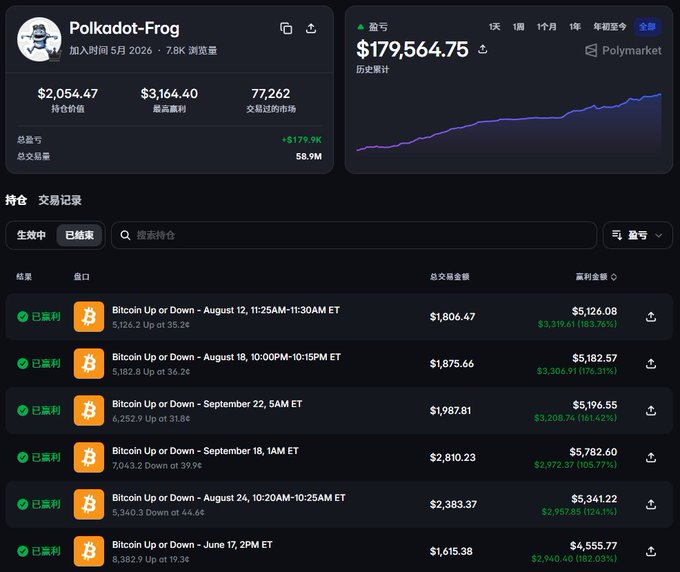Share the August 12 11:25AM market result
Image resolution: width=680 pixels, height=572 pixels.
651,317
